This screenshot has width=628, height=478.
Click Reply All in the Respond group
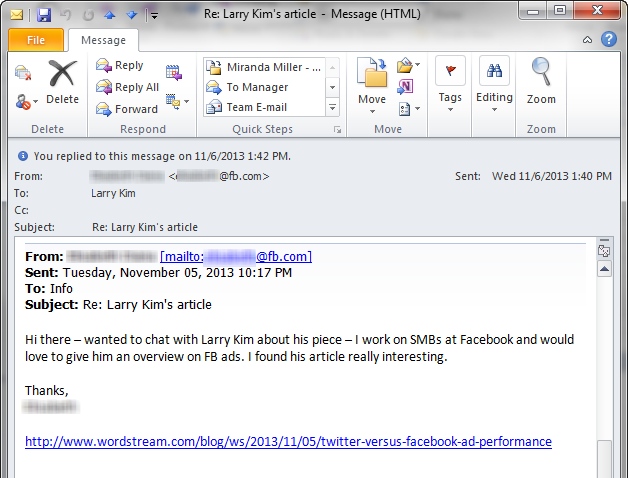pyautogui.click(x=127, y=87)
